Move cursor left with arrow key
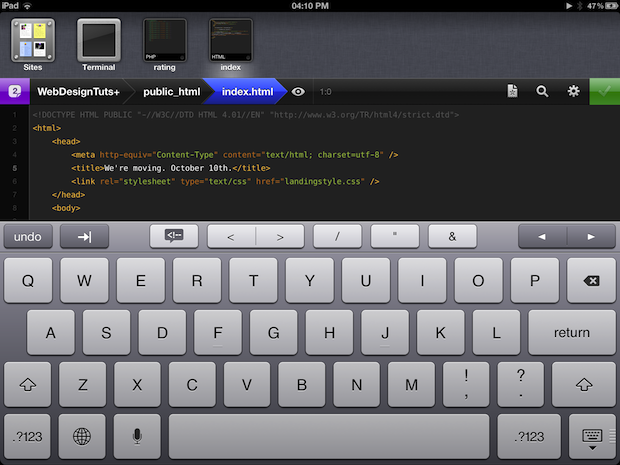Image resolution: width=620 pixels, height=465 pixels. [542, 236]
